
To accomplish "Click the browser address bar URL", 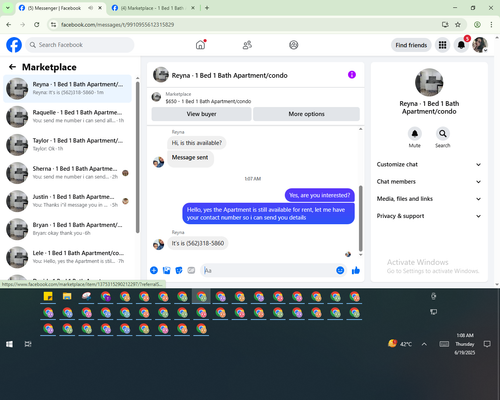I will click(x=117, y=25).
